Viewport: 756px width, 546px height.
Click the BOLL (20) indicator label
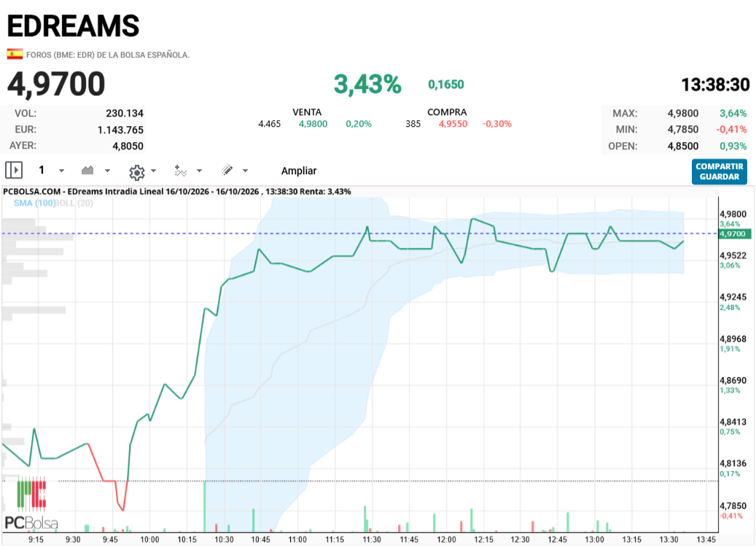(x=74, y=203)
